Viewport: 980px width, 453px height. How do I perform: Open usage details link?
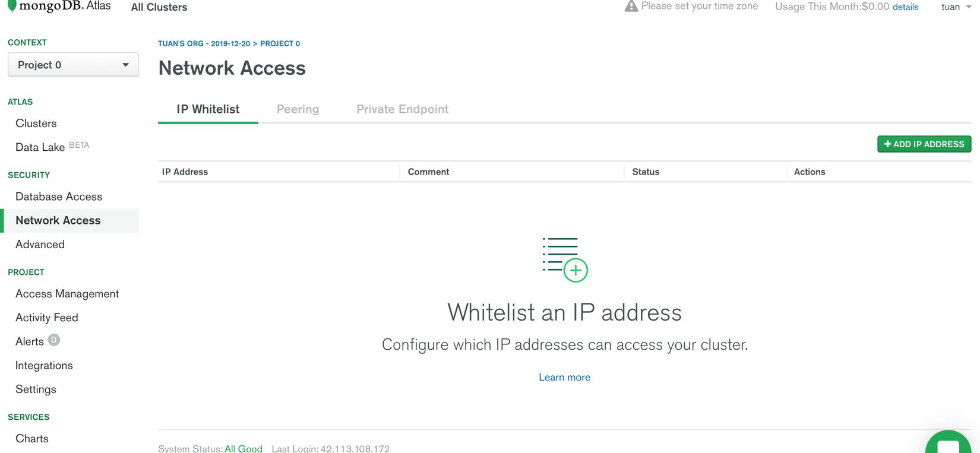click(905, 7)
